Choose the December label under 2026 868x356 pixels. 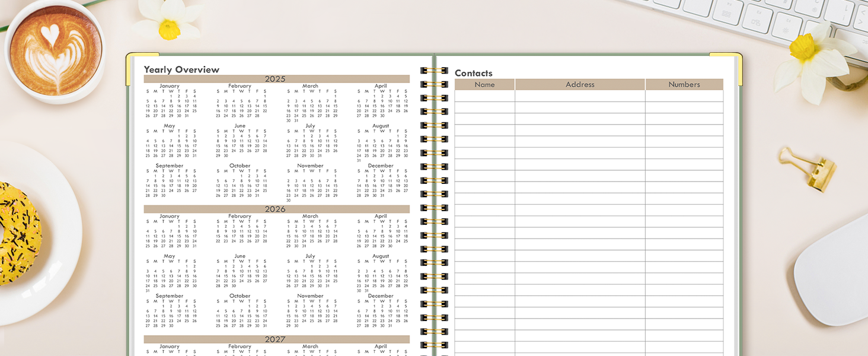pos(381,296)
